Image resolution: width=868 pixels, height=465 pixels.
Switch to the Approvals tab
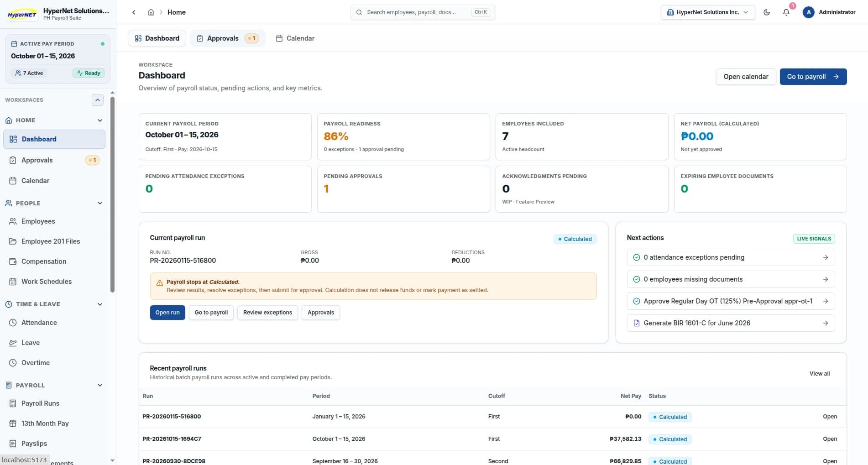pos(227,38)
